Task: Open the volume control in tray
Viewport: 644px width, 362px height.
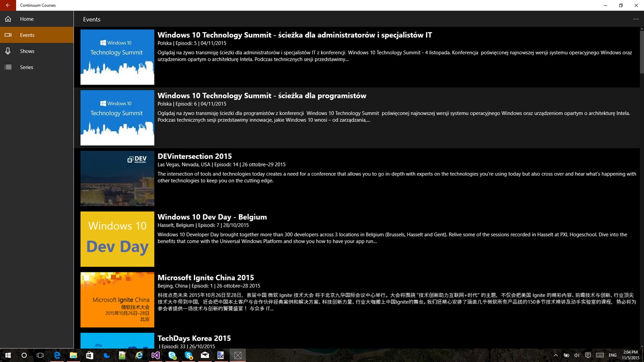Action: click(577, 355)
